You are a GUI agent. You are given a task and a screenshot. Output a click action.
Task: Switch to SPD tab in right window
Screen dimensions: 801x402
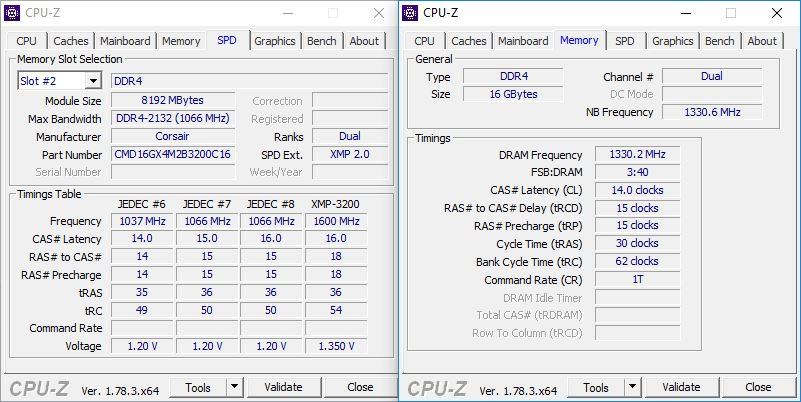click(x=625, y=41)
